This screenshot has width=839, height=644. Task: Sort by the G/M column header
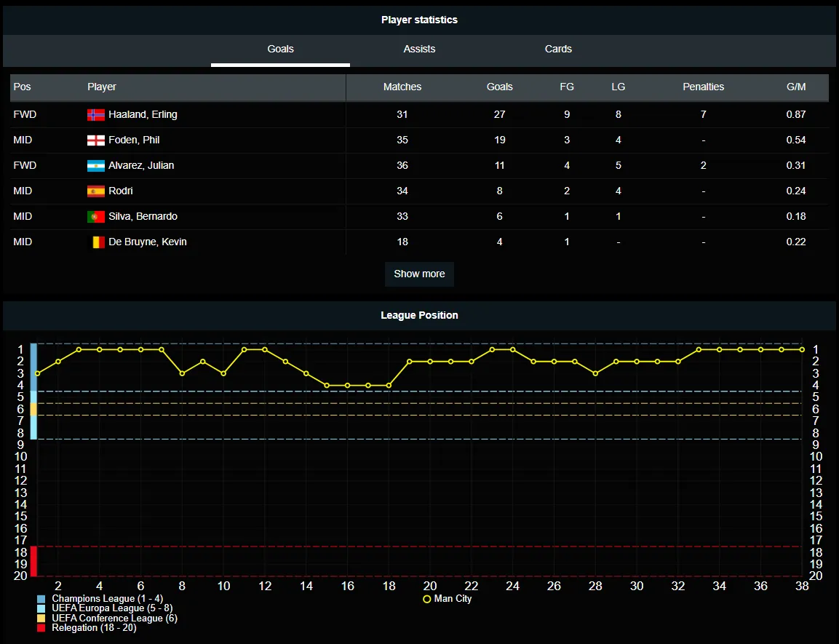point(796,87)
